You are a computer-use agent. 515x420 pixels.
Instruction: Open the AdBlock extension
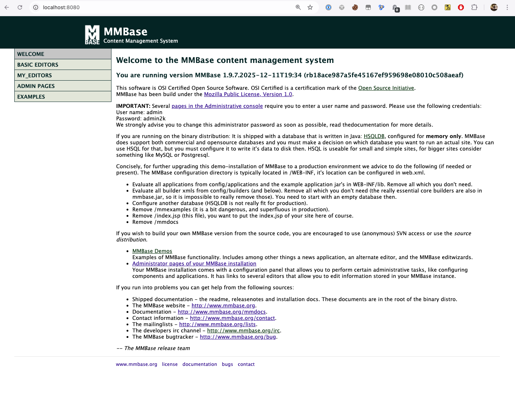(461, 7)
